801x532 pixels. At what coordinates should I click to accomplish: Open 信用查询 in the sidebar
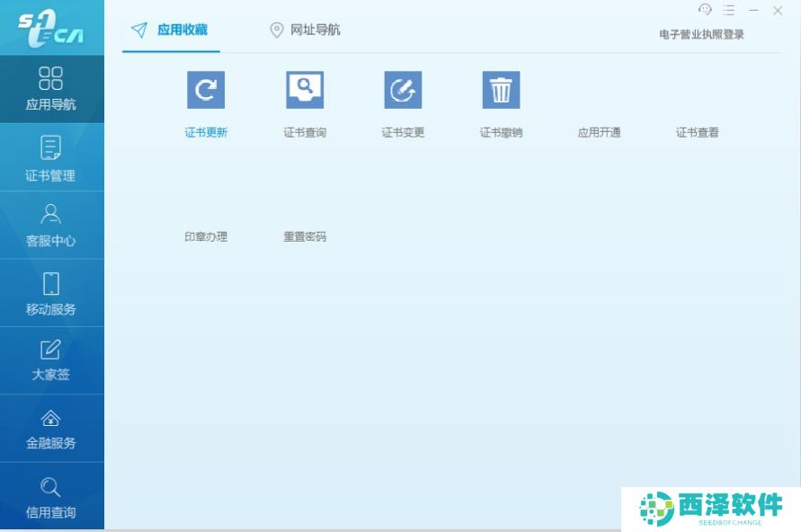coord(51,497)
